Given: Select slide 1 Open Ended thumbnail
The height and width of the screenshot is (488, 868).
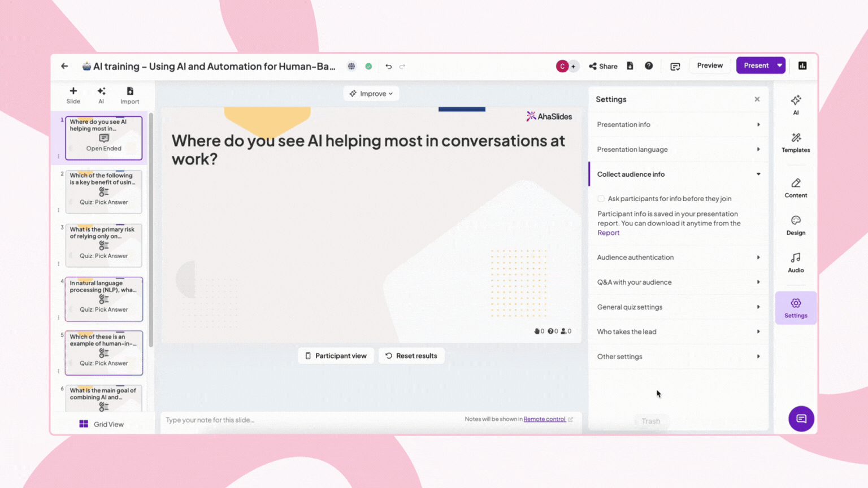Looking at the screenshot, I should click(104, 138).
